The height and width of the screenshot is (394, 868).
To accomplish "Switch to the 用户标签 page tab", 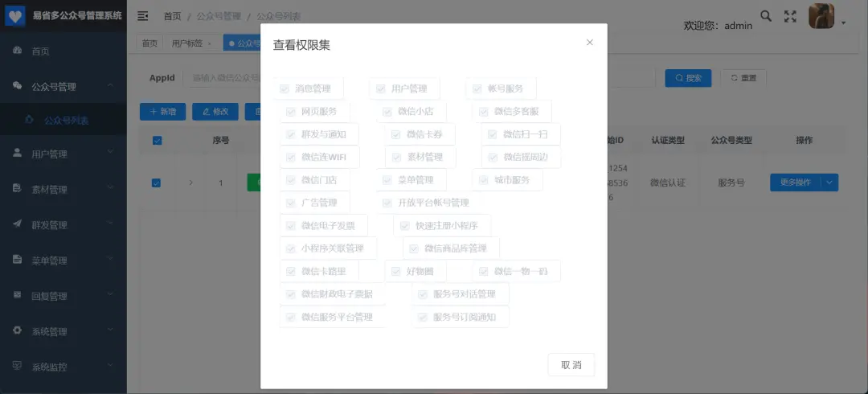I will (191, 43).
